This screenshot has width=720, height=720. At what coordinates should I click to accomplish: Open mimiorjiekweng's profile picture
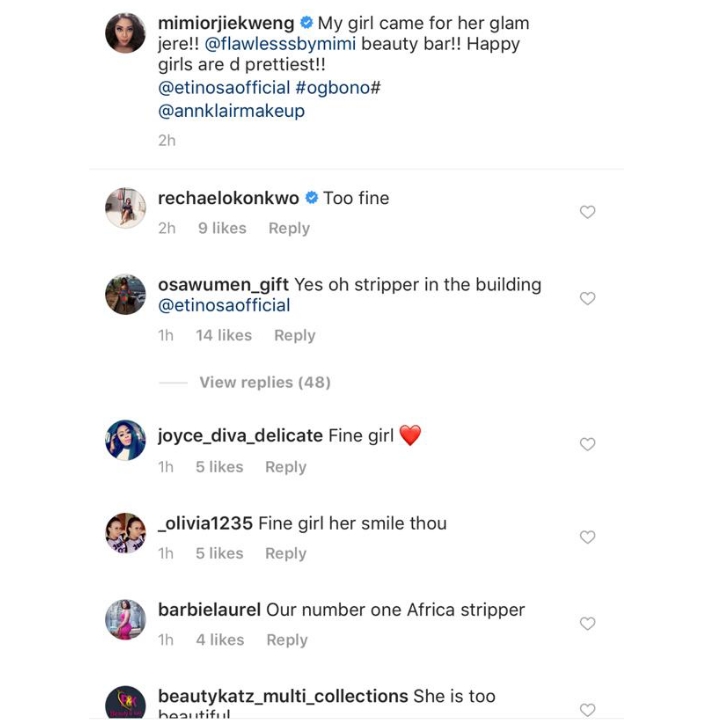(x=126, y=34)
